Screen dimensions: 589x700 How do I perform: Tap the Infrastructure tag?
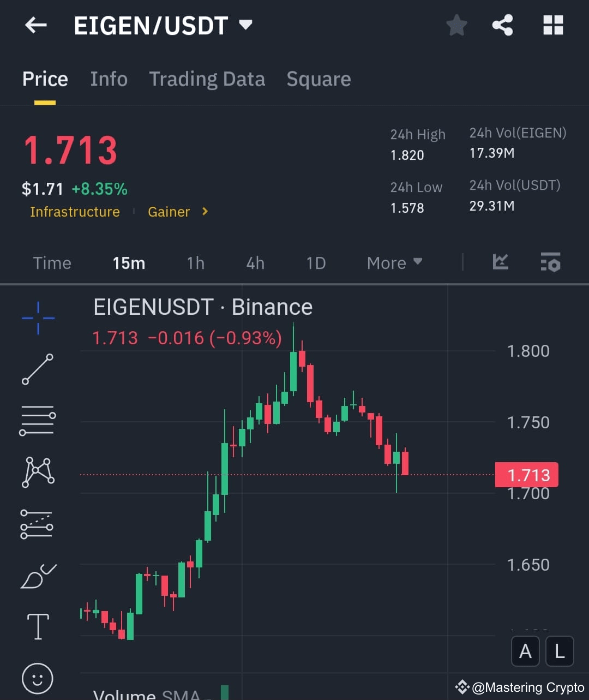point(75,212)
